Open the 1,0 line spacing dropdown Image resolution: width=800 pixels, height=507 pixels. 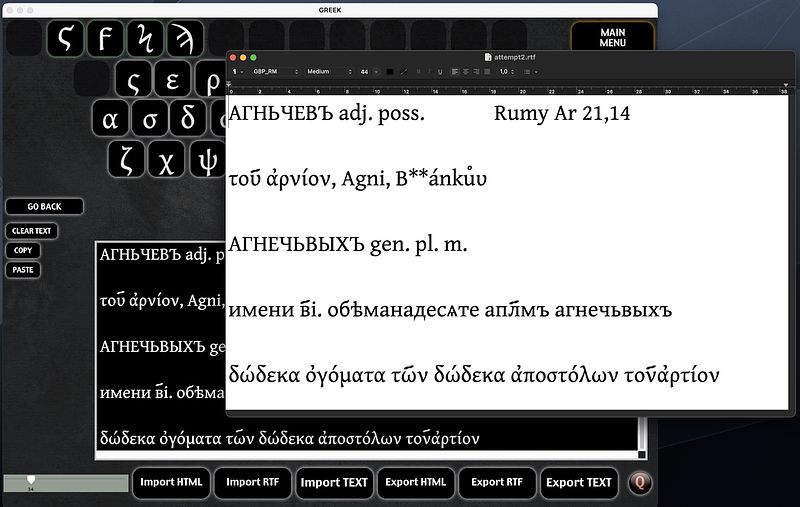click(507, 72)
